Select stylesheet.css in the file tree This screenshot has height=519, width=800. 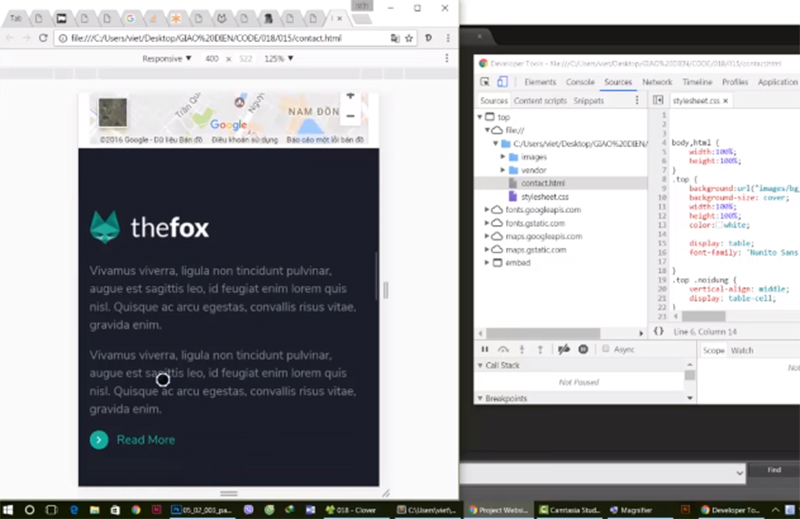[545, 197]
